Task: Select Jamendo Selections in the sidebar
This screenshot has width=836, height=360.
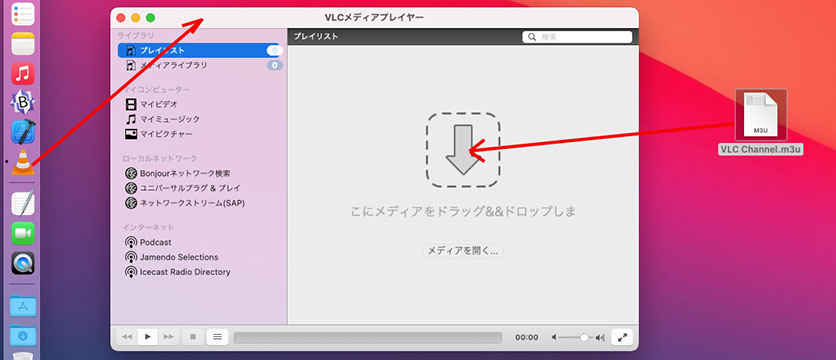Action: tap(172, 257)
